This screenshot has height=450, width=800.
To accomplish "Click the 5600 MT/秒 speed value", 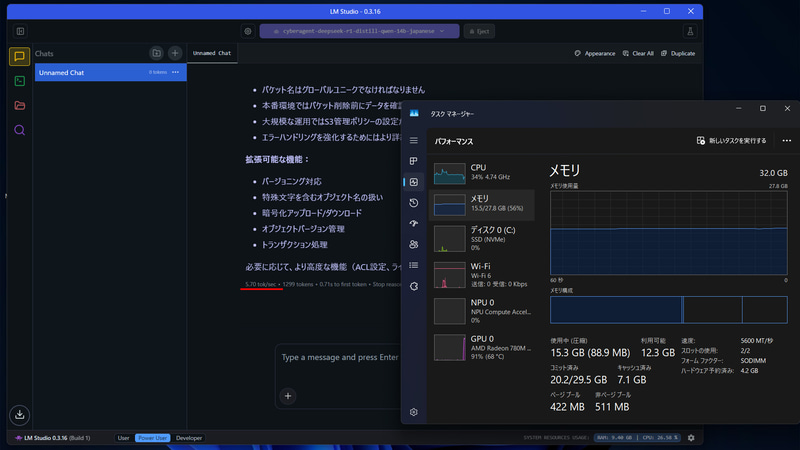I will (x=757, y=341).
